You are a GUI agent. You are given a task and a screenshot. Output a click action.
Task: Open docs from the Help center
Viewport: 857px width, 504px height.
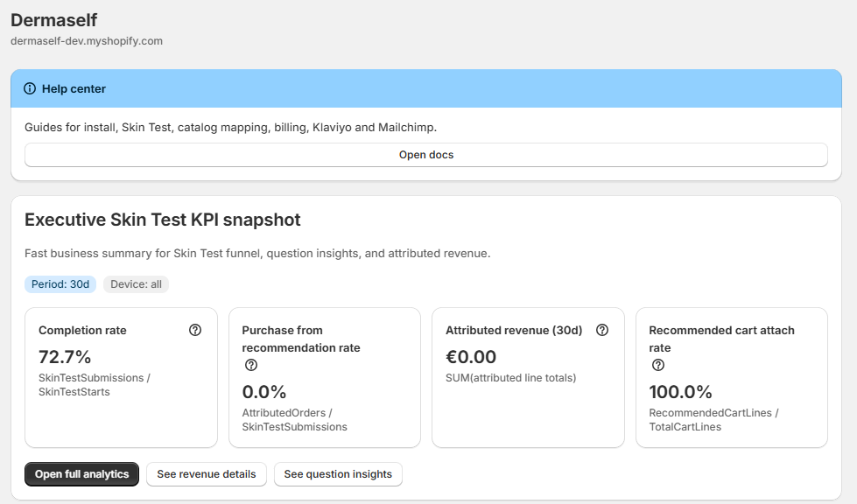[x=425, y=155]
